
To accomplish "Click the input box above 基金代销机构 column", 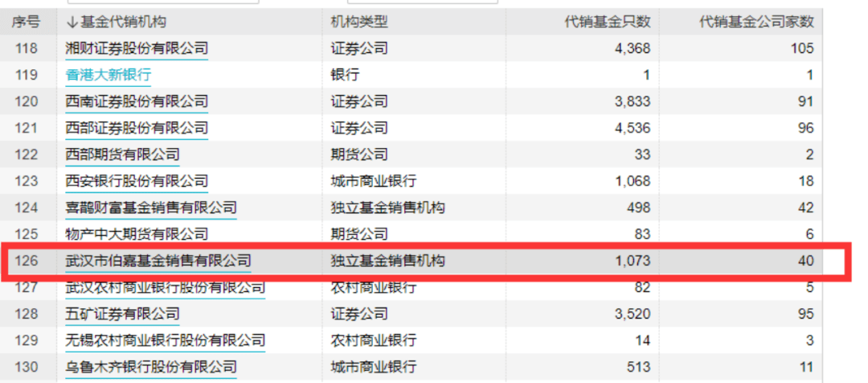I will [x=162, y=2].
